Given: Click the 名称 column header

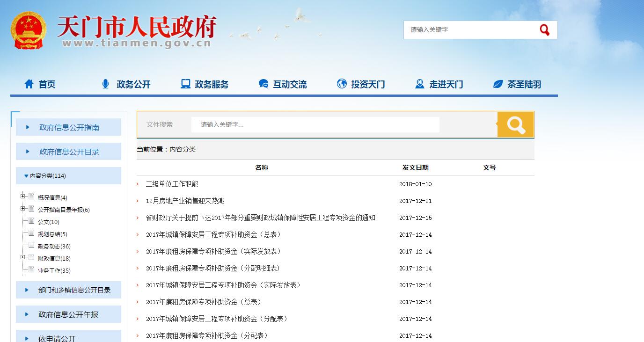Looking at the screenshot, I should click(x=262, y=167).
